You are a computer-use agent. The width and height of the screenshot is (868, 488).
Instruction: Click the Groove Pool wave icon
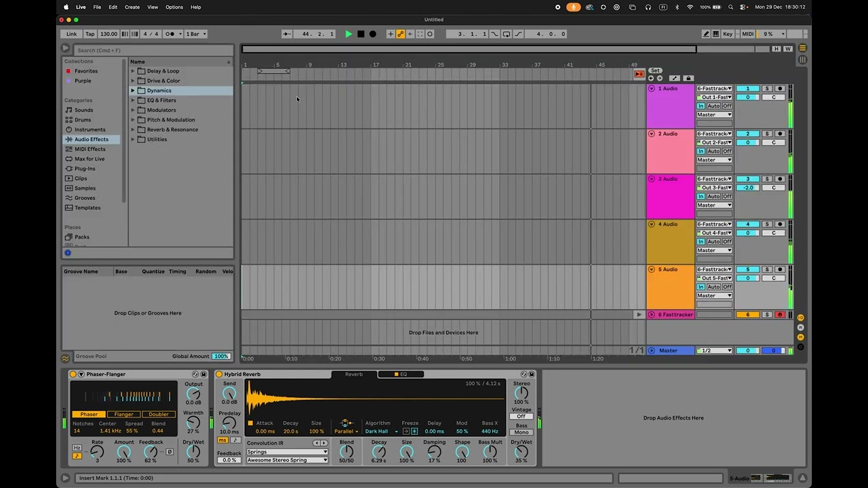65,358
